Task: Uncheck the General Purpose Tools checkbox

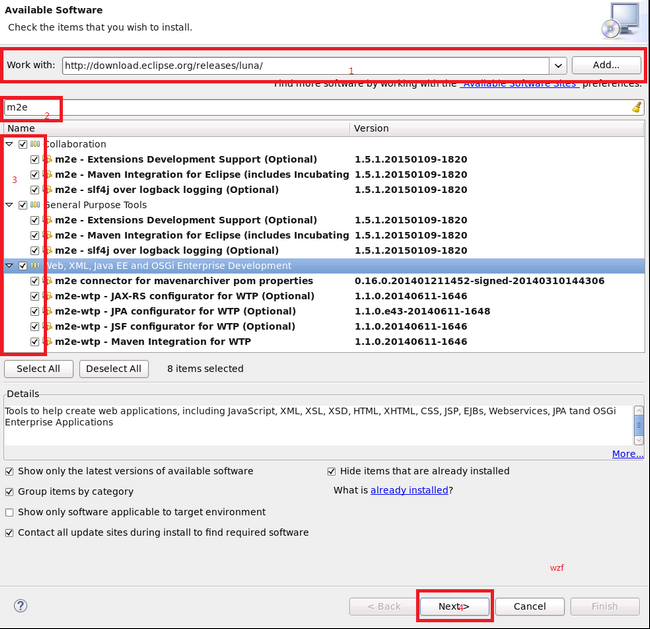Action: (23, 205)
